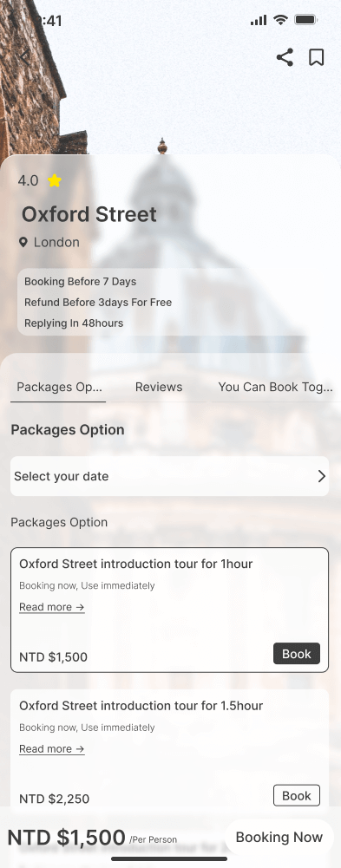
Task: Tap the share icon
Action: pyautogui.click(x=285, y=57)
